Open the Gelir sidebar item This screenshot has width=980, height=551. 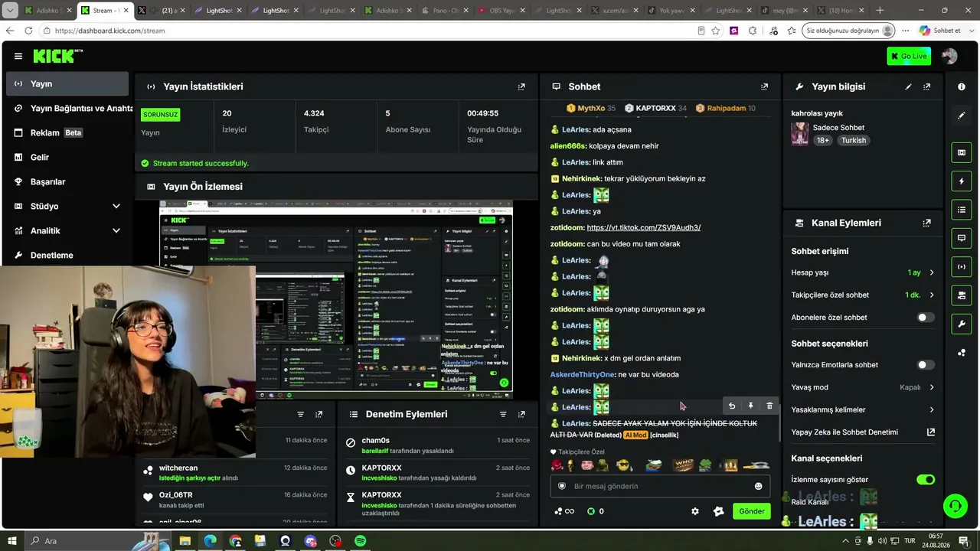pos(67,157)
